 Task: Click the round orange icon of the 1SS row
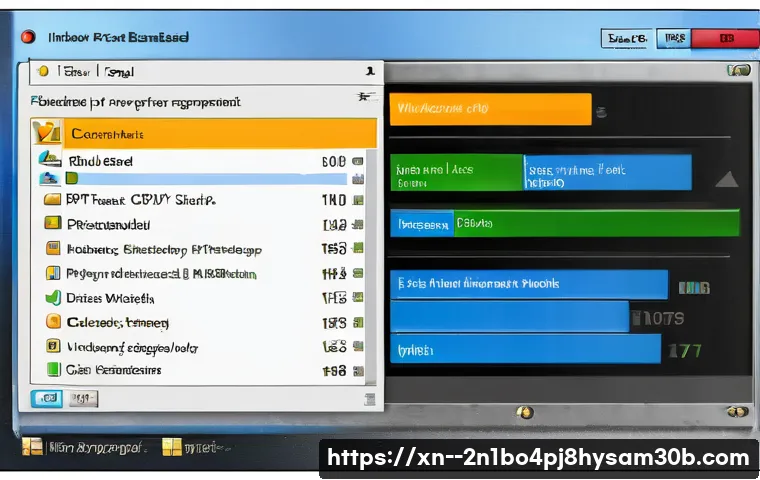[x=53, y=321]
